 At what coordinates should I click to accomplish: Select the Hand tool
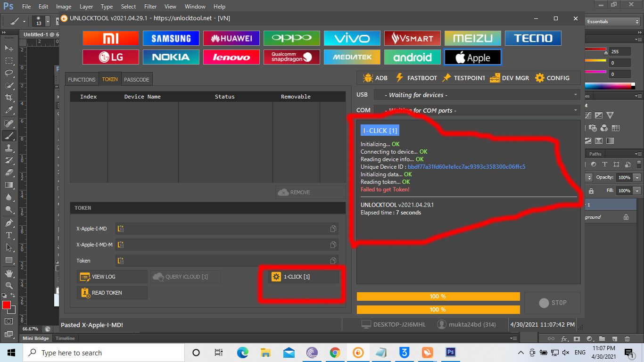9,273
